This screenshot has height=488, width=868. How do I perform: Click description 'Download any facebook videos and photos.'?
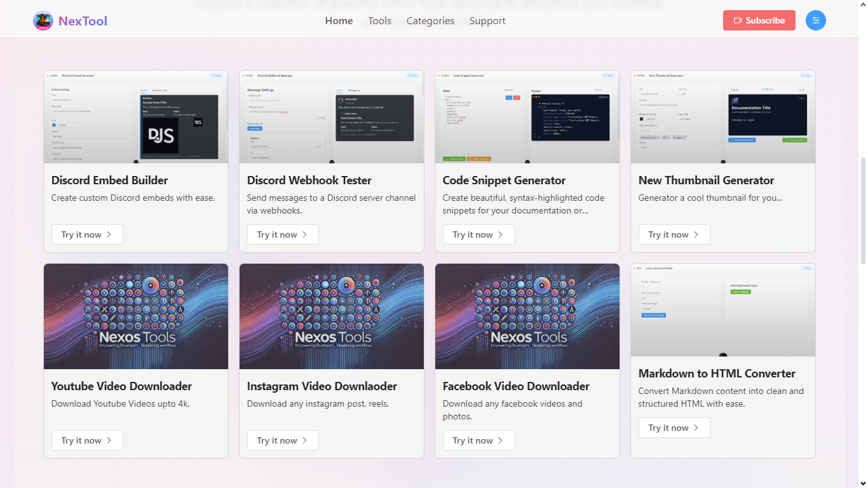pyautogui.click(x=513, y=410)
